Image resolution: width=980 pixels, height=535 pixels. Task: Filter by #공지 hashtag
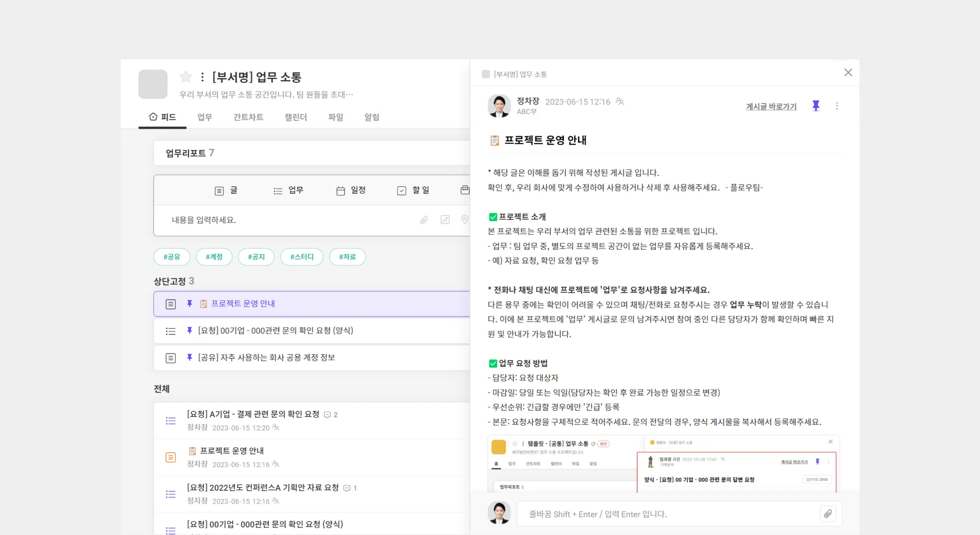point(256,257)
